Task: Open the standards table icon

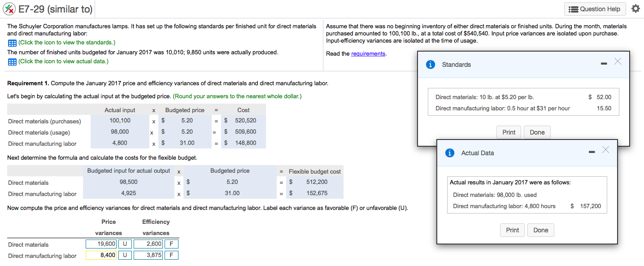Action: (x=12, y=43)
